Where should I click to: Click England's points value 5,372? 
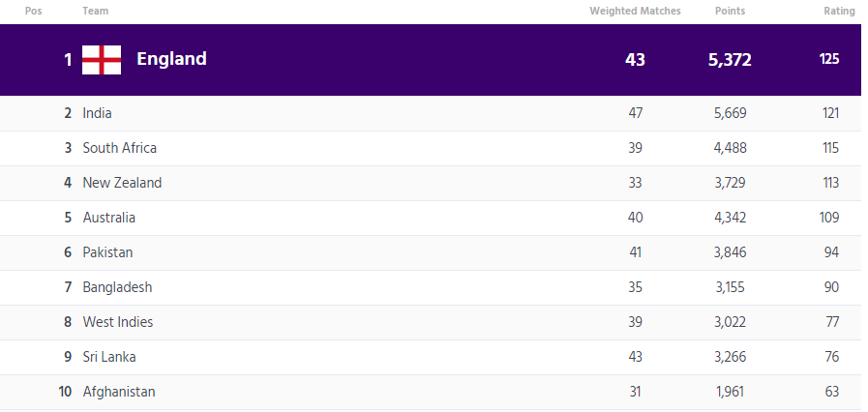[730, 59]
